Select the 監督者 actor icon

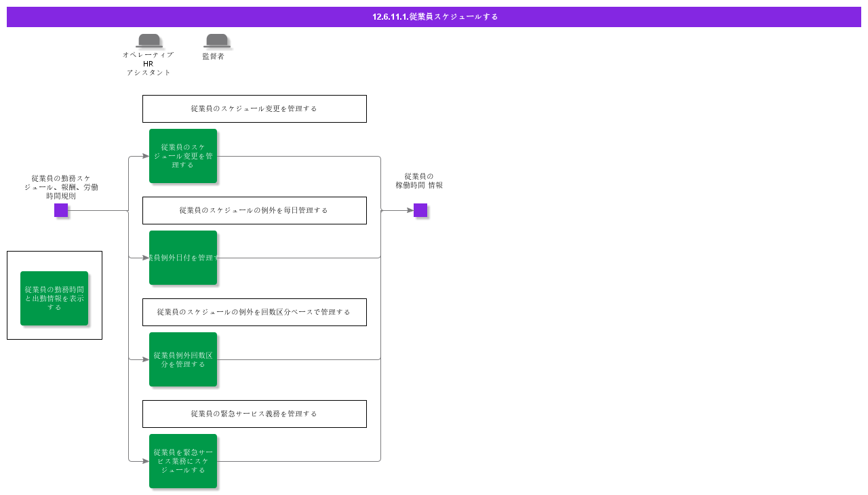click(216, 41)
